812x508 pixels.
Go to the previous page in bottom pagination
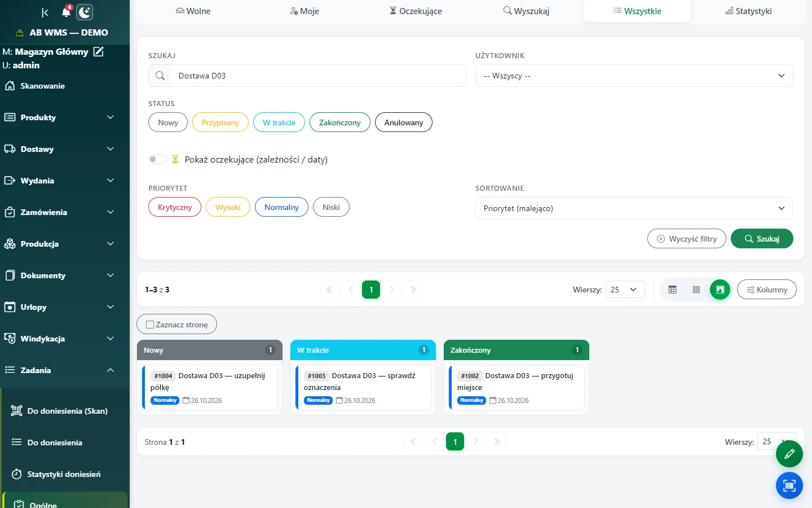[434, 441]
